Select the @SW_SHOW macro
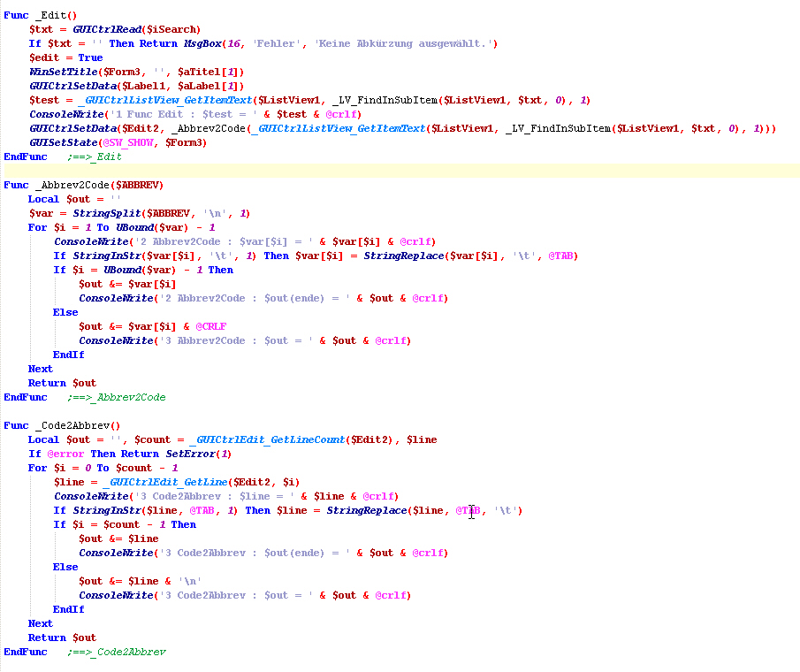Viewport: 800px width, 672px height. 129,142
